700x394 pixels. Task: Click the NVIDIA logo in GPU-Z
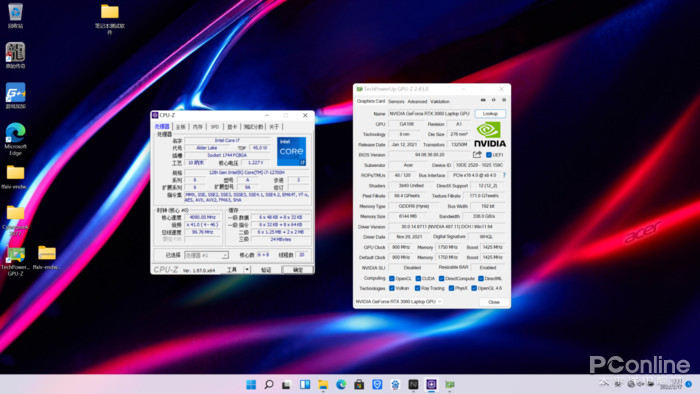tap(490, 135)
